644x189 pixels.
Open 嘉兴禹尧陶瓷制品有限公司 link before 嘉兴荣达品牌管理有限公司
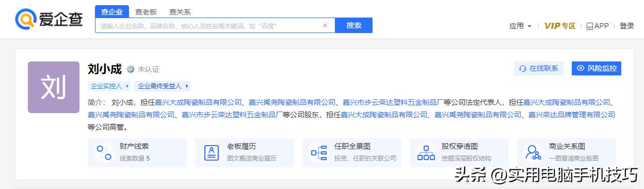point(478,115)
